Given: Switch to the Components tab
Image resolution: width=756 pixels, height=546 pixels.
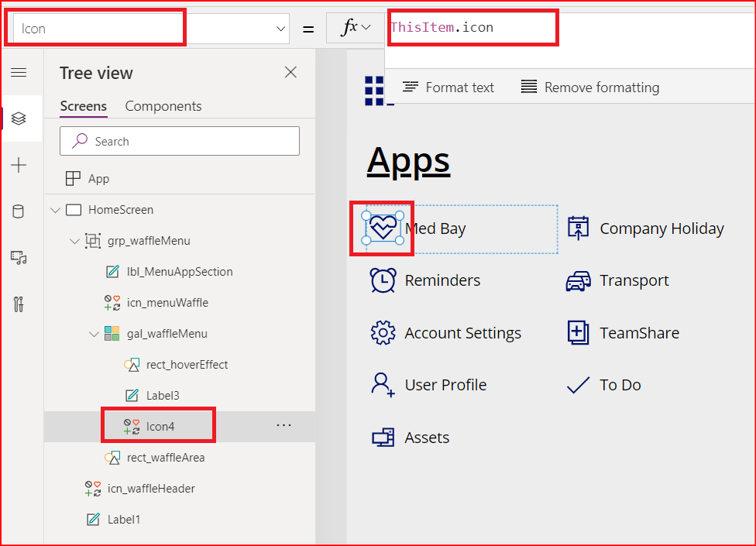Looking at the screenshot, I should click(163, 106).
